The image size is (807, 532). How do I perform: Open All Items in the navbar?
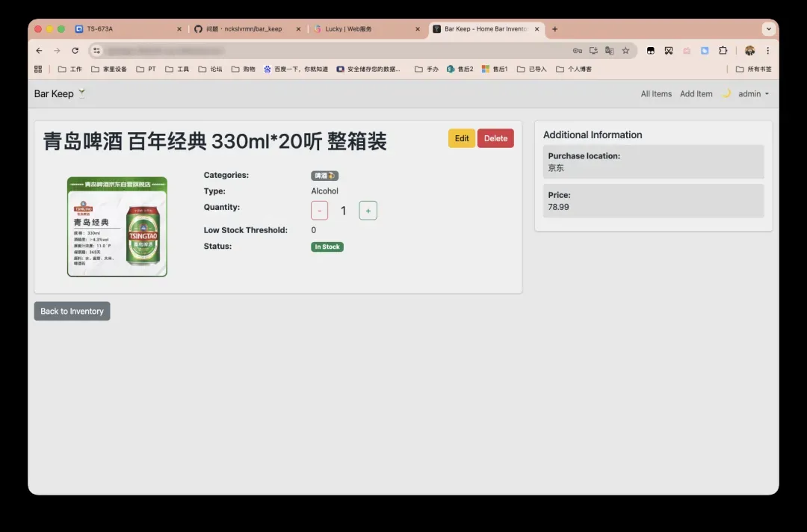(656, 94)
